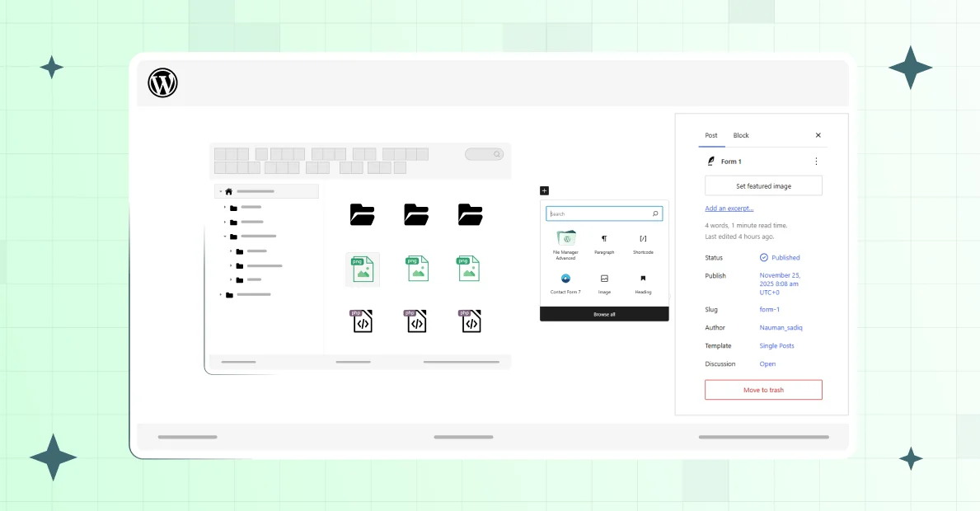Insert an Image block
Screen dimensions: 980x511
pos(604,282)
